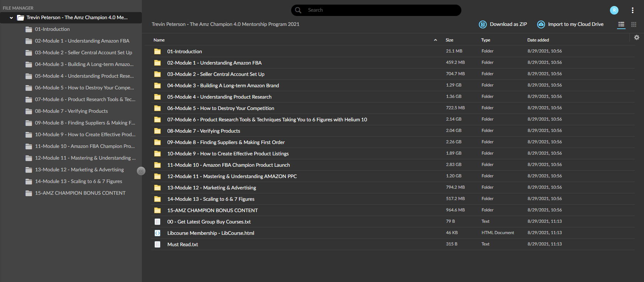This screenshot has height=282, width=644.
Task: Open 15-AMZ CHAMPION BONUS CONTENT in sidebar
Action: (x=80, y=193)
